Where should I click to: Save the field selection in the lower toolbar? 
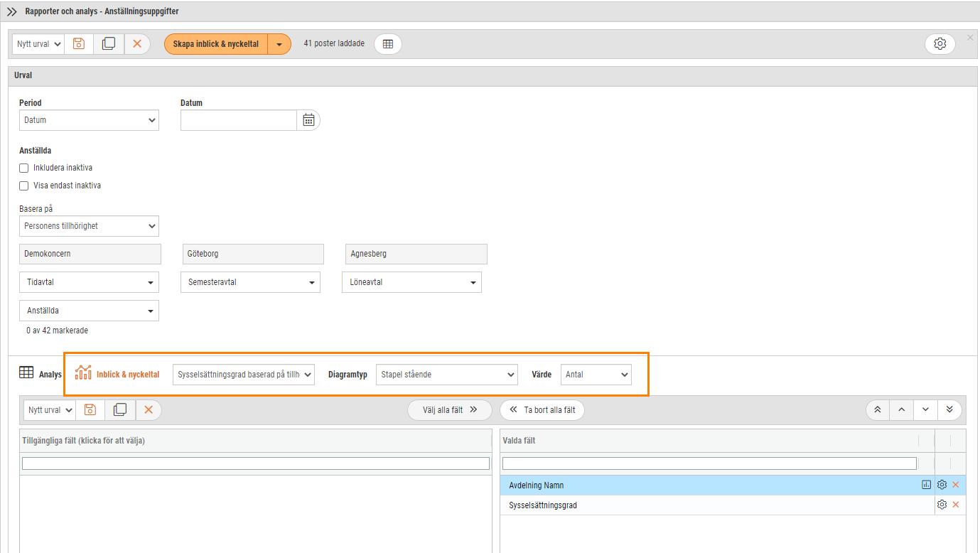pyautogui.click(x=90, y=410)
